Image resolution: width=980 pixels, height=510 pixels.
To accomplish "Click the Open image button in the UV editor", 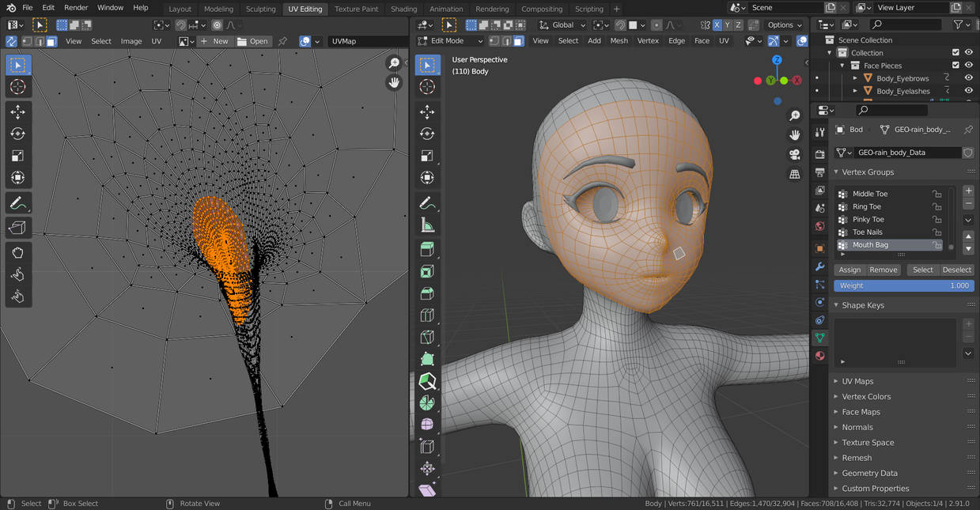I will point(252,41).
